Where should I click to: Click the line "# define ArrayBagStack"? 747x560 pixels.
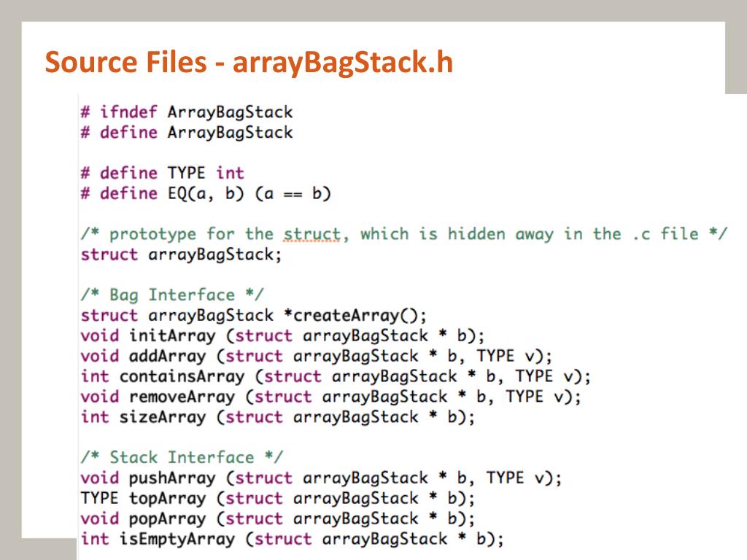coord(187,133)
